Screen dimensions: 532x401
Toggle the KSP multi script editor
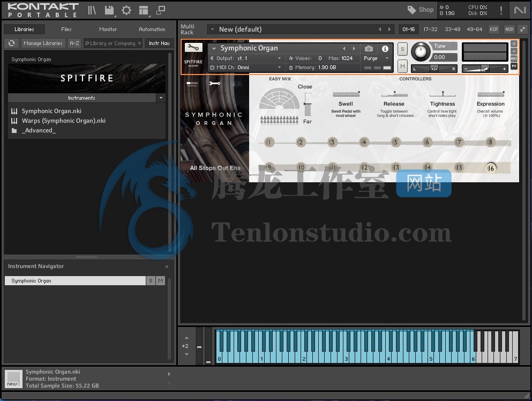(x=493, y=29)
